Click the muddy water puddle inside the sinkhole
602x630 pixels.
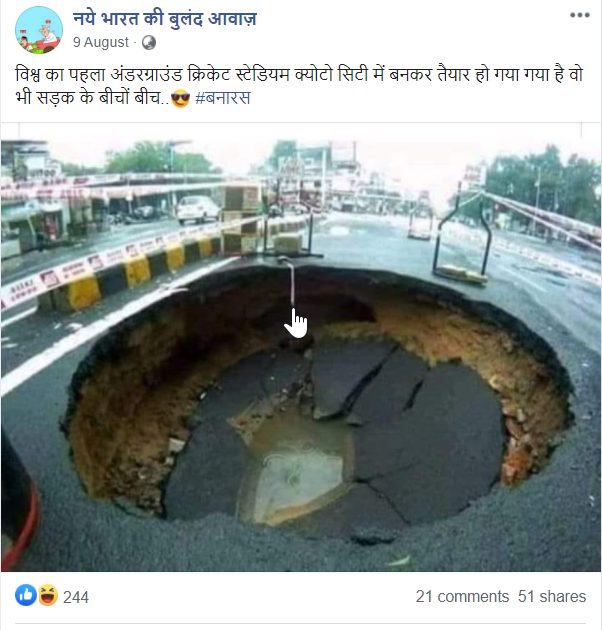[297, 470]
